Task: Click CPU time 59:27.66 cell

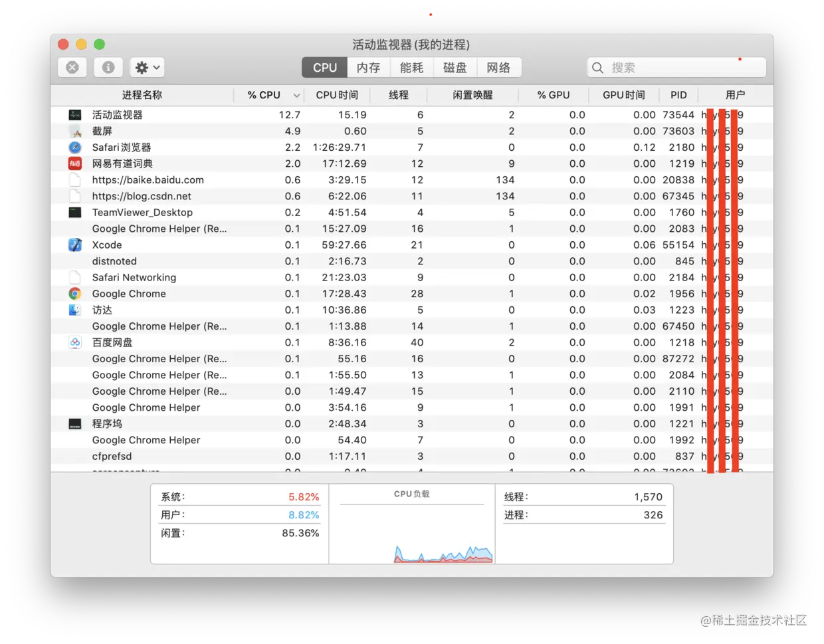Action: pyautogui.click(x=344, y=245)
